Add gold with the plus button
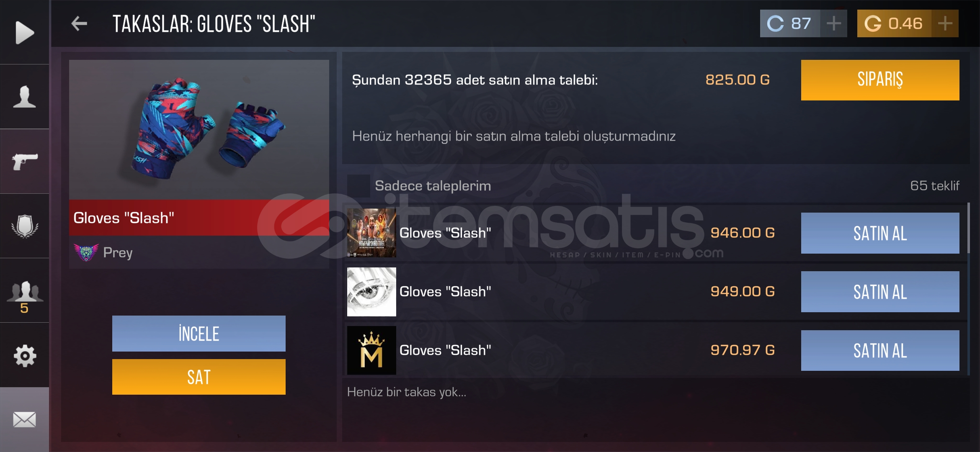This screenshot has height=452, width=980. tap(945, 23)
